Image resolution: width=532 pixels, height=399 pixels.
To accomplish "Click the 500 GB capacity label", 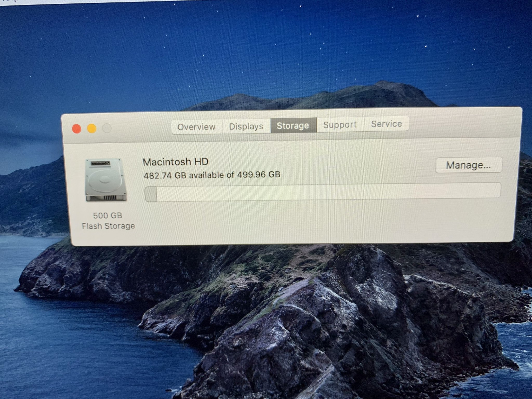I will pos(108,215).
